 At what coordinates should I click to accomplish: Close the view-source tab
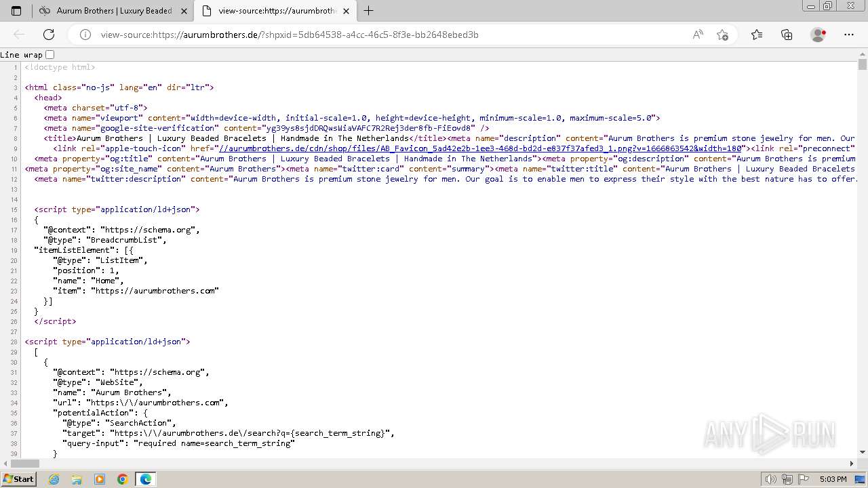point(347,11)
